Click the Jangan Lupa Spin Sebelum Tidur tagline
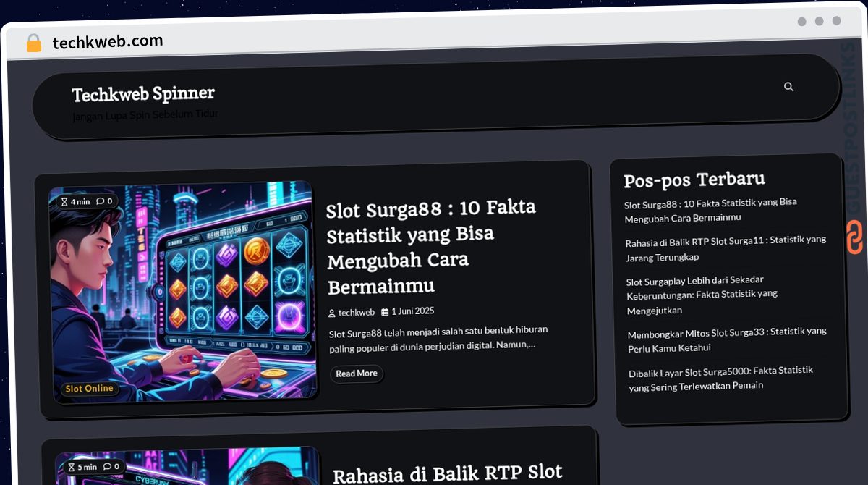Image resolution: width=868 pixels, height=485 pixels. [x=145, y=114]
